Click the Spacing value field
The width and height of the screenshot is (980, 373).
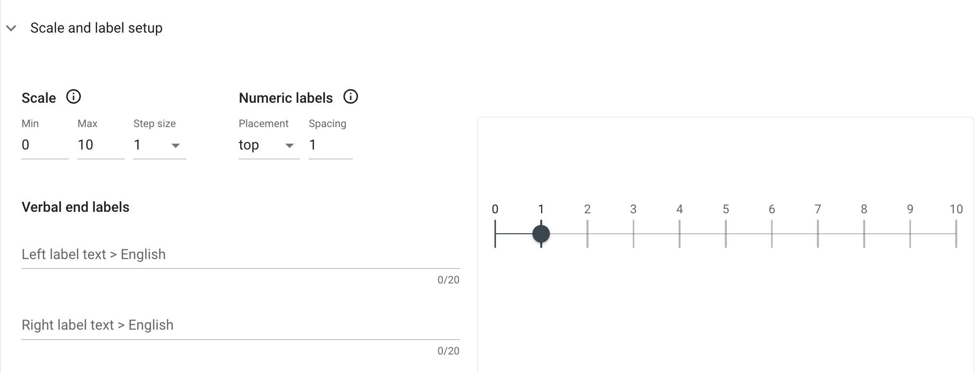329,145
